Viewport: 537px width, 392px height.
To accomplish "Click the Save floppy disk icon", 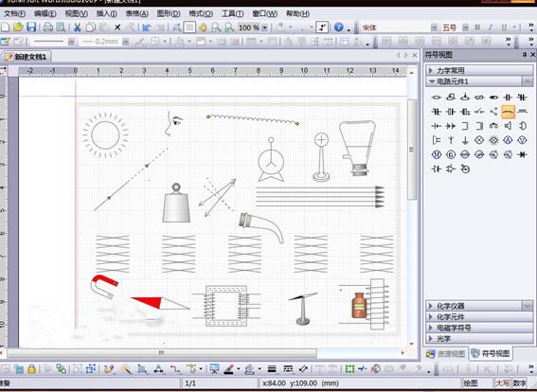I will (31, 27).
